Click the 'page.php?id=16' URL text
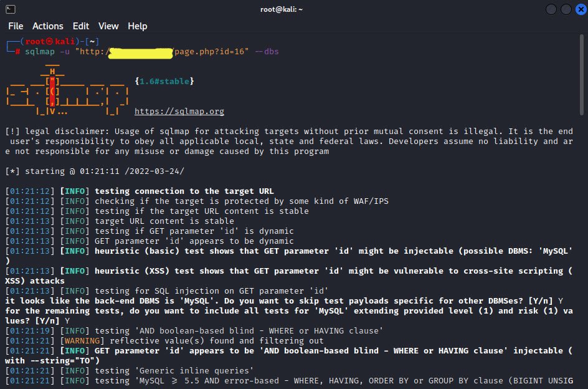The height and width of the screenshot is (389, 588). point(209,52)
